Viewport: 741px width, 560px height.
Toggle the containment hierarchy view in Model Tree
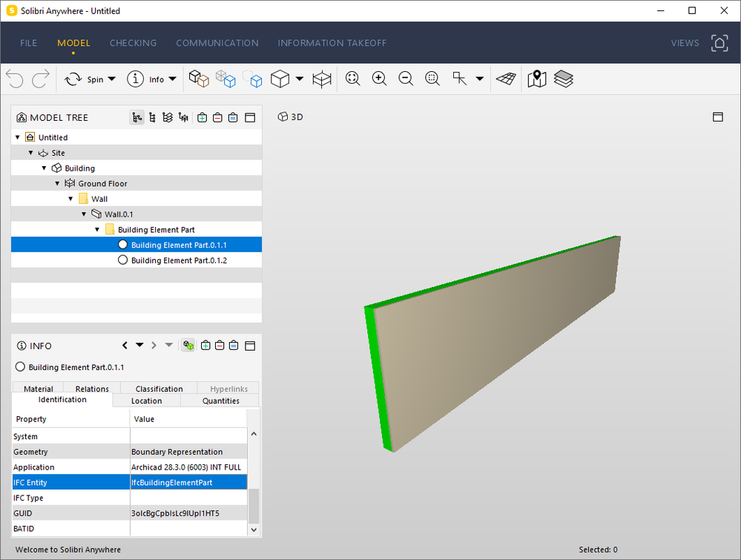[x=137, y=117]
